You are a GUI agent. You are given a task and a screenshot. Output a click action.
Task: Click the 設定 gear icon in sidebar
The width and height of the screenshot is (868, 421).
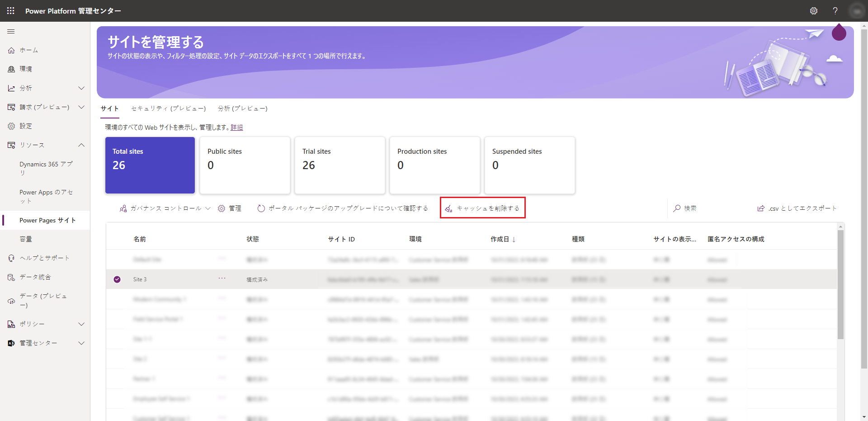tap(11, 126)
